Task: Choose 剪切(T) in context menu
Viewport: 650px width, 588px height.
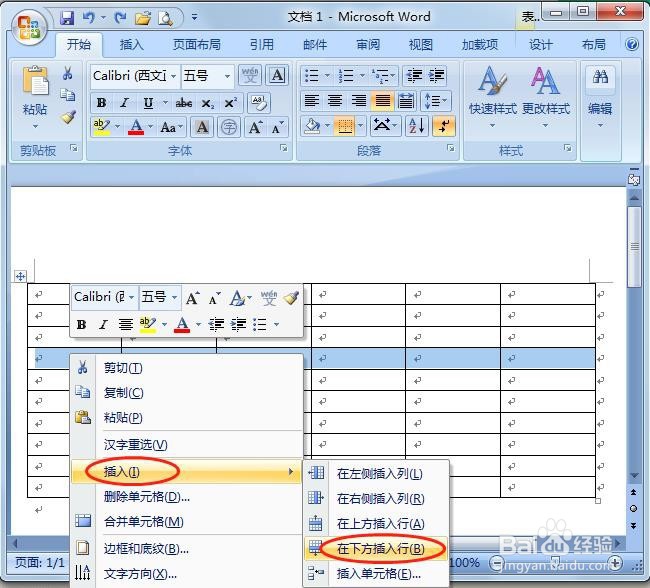Action: 187,368
